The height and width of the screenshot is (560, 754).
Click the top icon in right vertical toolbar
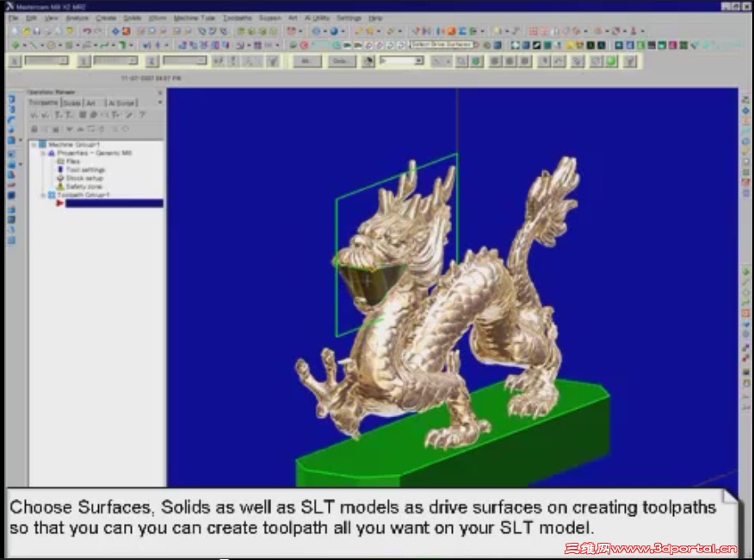746,100
